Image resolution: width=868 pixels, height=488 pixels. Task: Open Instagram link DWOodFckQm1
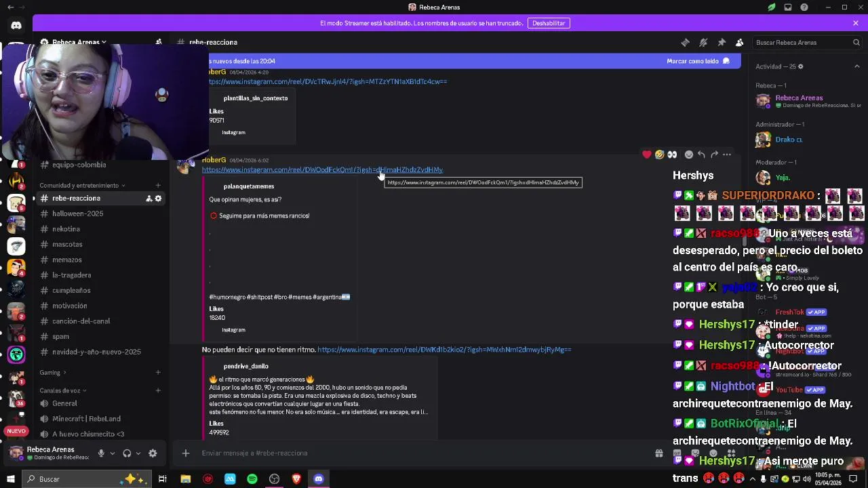coord(322,170)
